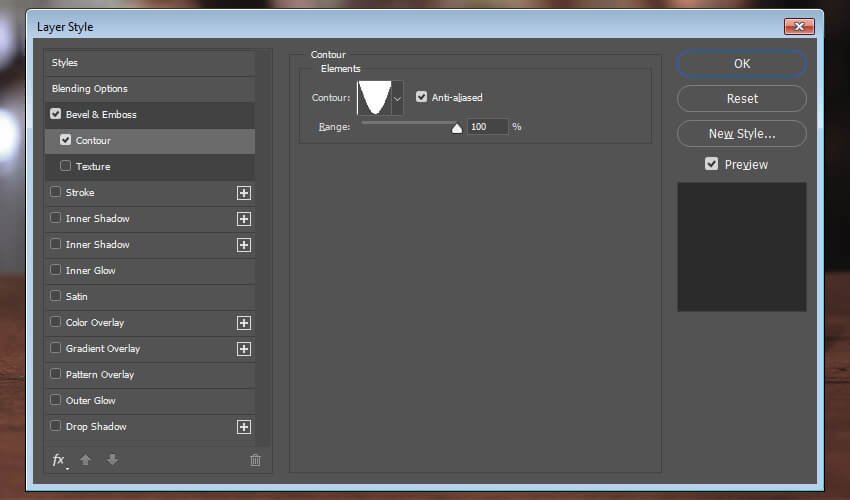Screen dimensions: 850x500
Task: Click the contour curve thumbnail
Action: point(374,98)
